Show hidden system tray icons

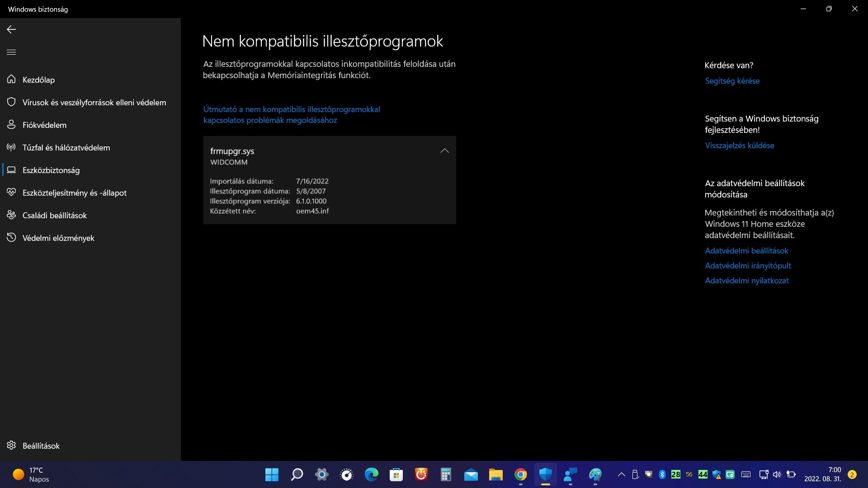[x=622, y=474]
